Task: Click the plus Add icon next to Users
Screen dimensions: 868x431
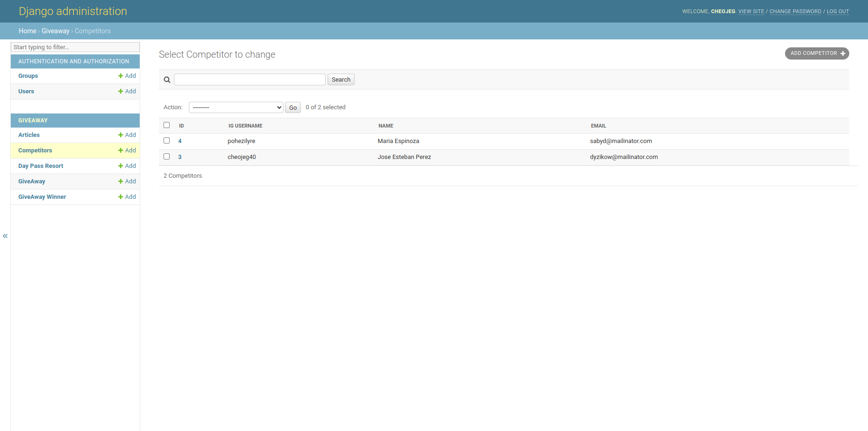Action: (x=120, y=91)
